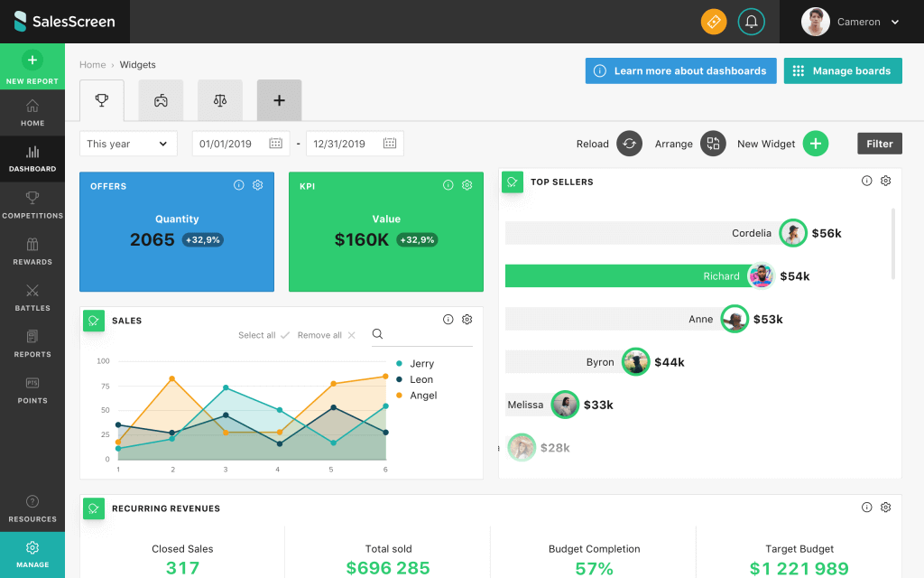Open settings gear on the Sales widget
This screenshot has height=578, width=924.
467,319
